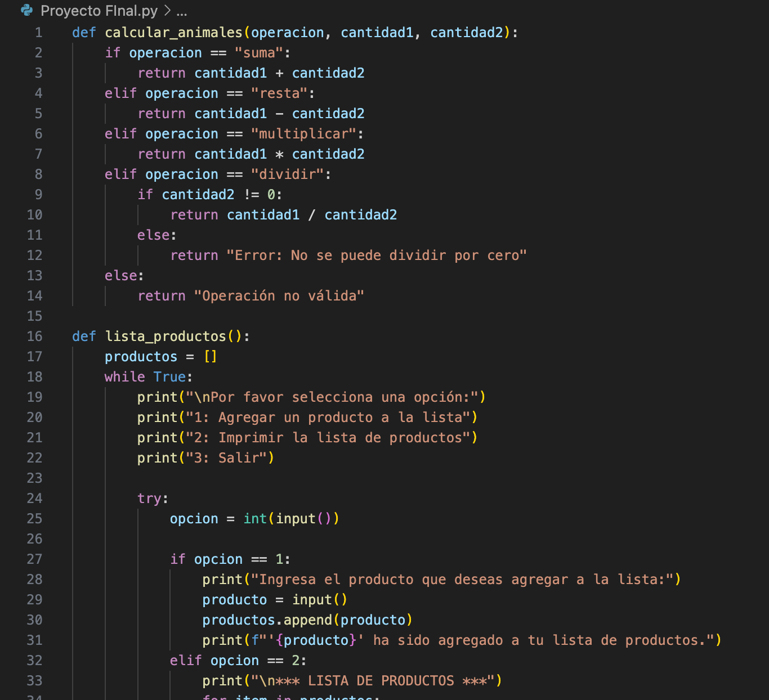Click 'elif opcion == 2:' condition
The image size is (769, 700).
238,661
